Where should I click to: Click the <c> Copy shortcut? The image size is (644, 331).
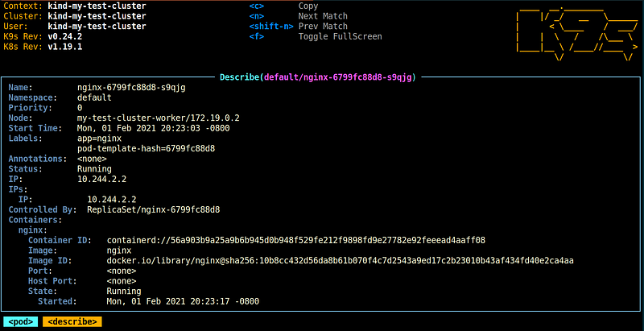click(284, 6)
